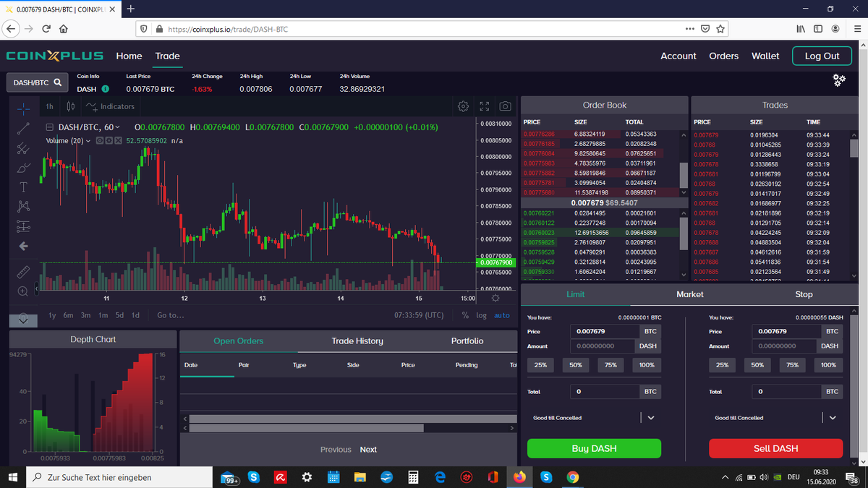868x488 pixels.
Task: Click the Sell DASH button
Action: coord(775,448)
